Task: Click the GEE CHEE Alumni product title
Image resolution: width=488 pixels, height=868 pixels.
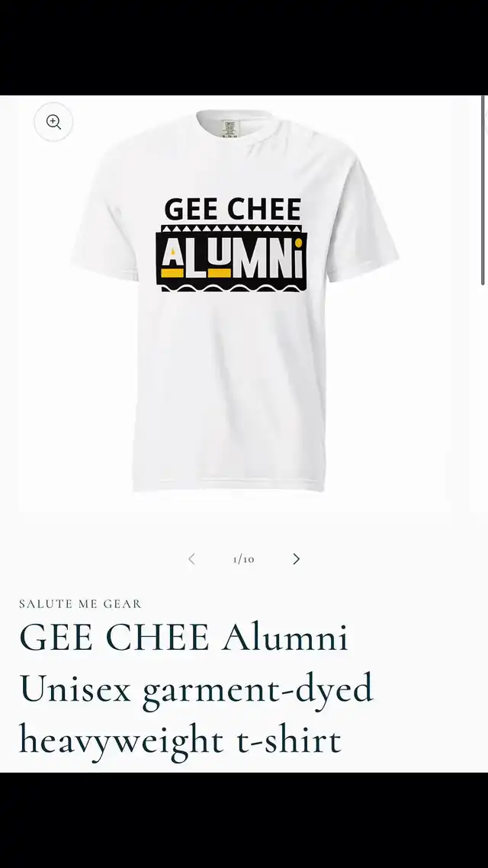Action: (x=197, y=688)
